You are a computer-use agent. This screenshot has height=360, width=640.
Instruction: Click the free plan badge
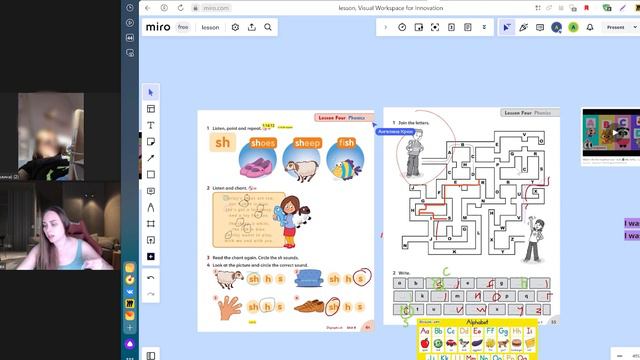click(x=183, y=27)
